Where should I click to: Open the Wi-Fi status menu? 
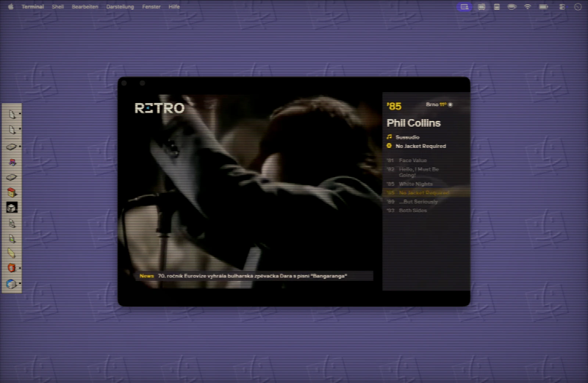(527, 7)
